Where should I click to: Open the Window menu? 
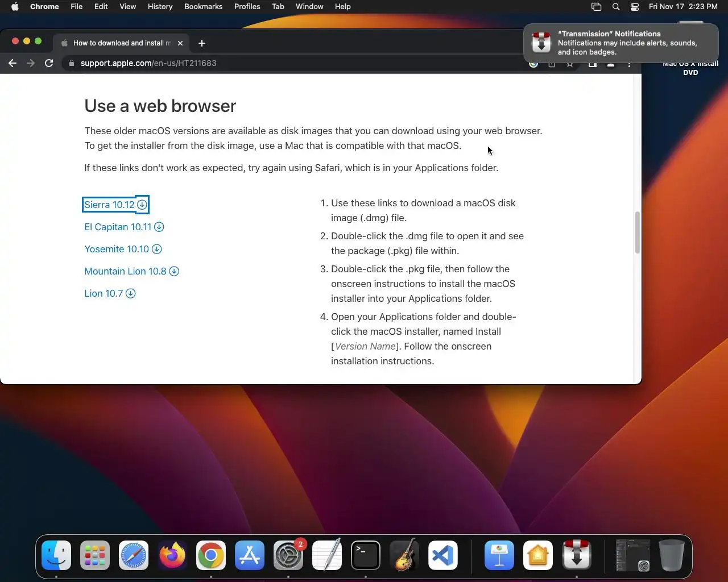309,6
